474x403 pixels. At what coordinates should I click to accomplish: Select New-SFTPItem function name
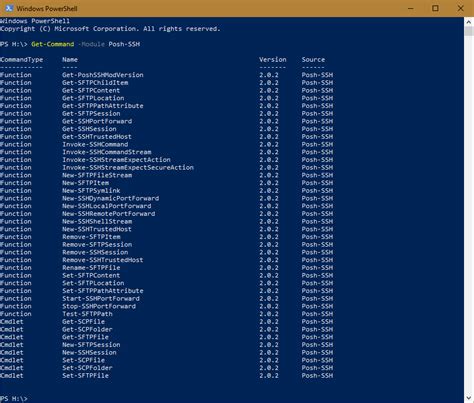coord(85,183)
